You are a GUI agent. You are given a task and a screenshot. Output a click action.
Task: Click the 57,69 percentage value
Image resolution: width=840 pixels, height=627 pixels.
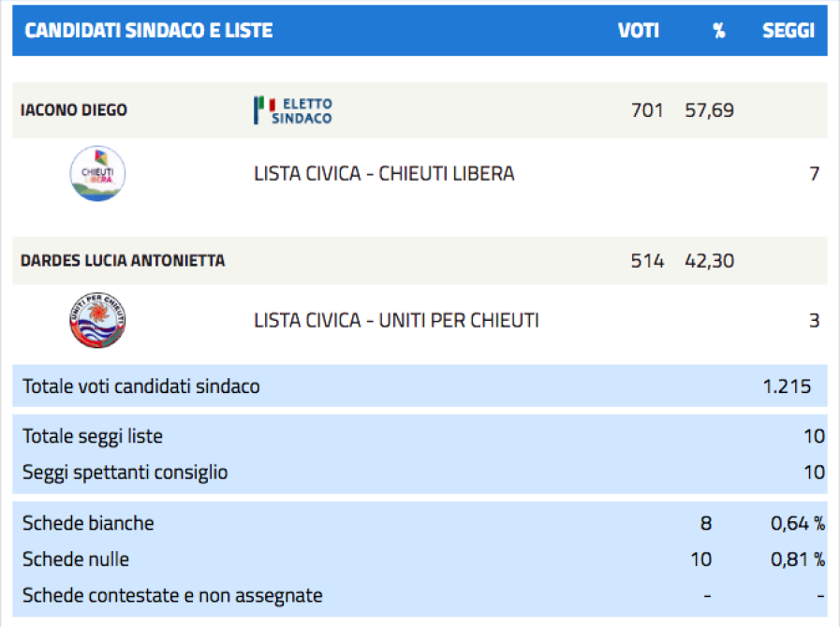point(709,110)
